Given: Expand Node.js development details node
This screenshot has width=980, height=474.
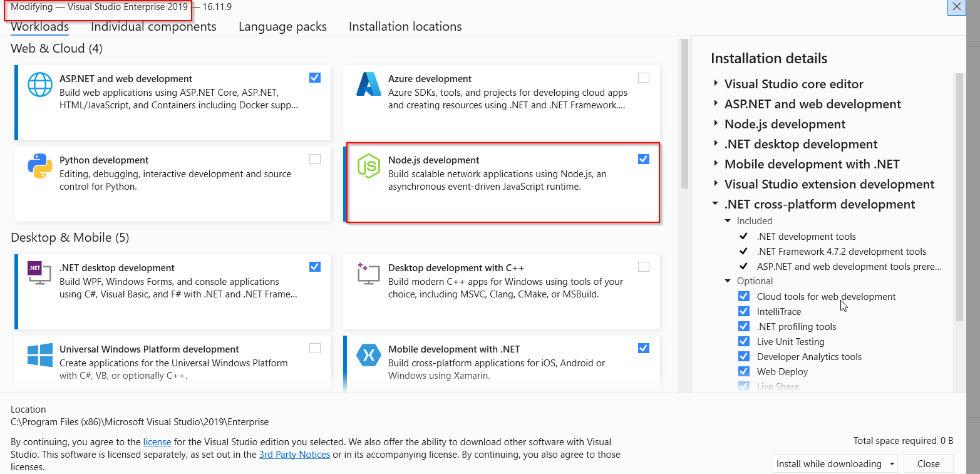Looking at the screenshot, I should 716,124.
